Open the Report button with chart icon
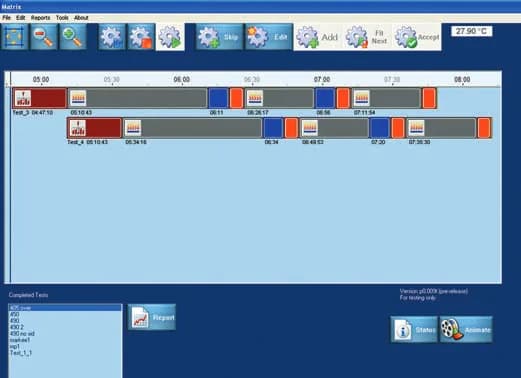521x378 pixels. pos(152,317)
